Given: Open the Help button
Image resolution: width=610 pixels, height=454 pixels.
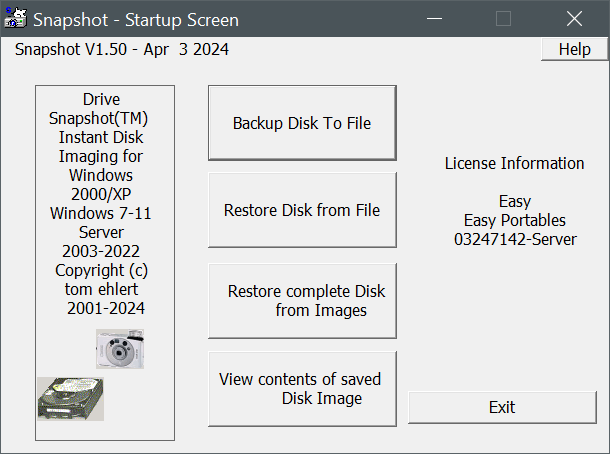Looking at the screenshot, I should coord(574,49).
